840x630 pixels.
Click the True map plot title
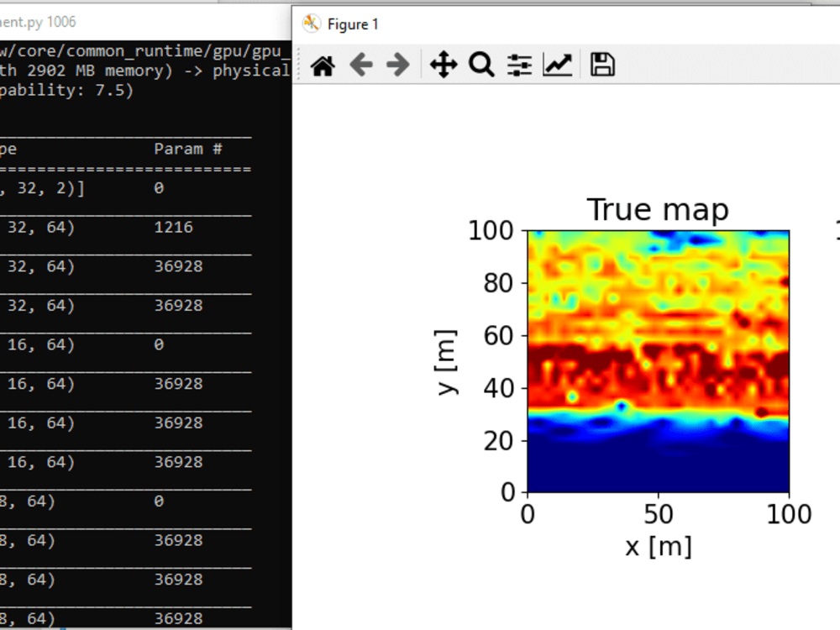pyautogui.click(x=659, y=209)
